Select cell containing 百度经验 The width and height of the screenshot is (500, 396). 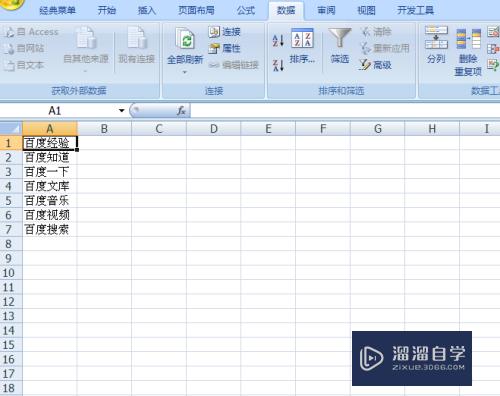click(x=50, y=143)
